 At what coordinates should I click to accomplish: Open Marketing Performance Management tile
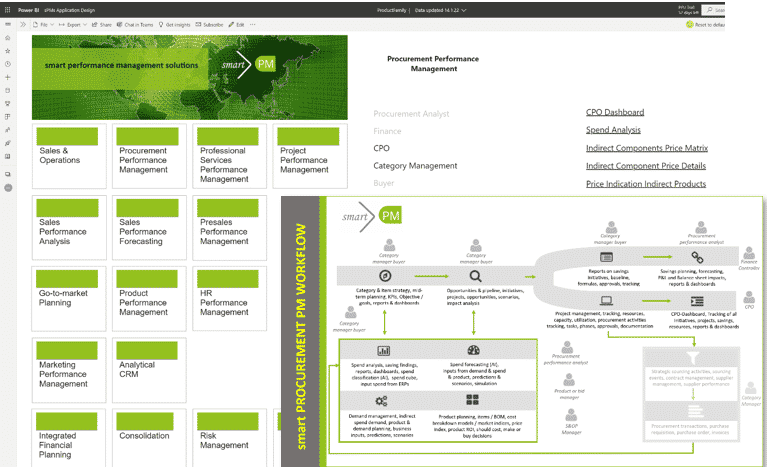[x=69, y=370]
